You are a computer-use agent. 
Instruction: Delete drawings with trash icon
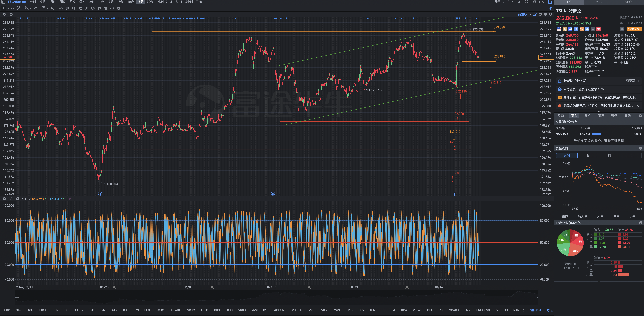pos(106,8)
